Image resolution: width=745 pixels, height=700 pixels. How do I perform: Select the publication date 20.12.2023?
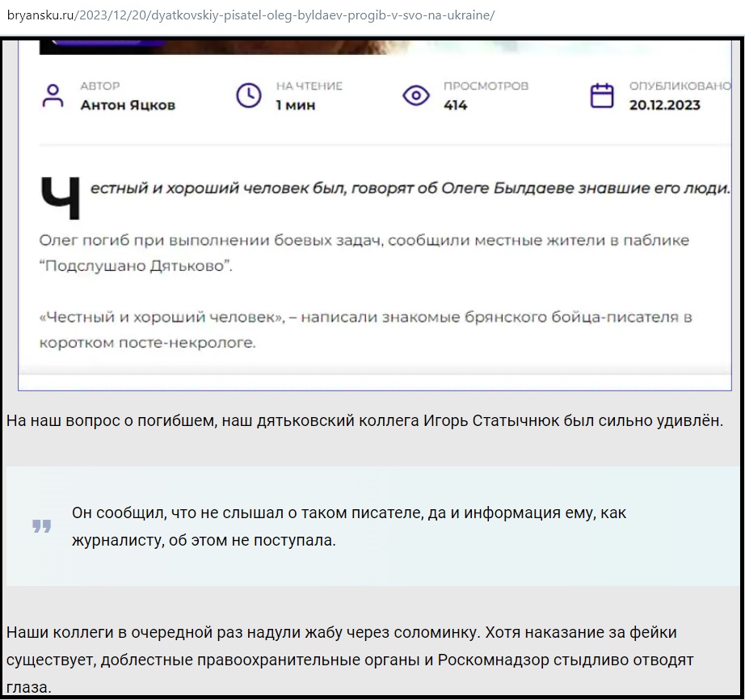tap(664, 105)
